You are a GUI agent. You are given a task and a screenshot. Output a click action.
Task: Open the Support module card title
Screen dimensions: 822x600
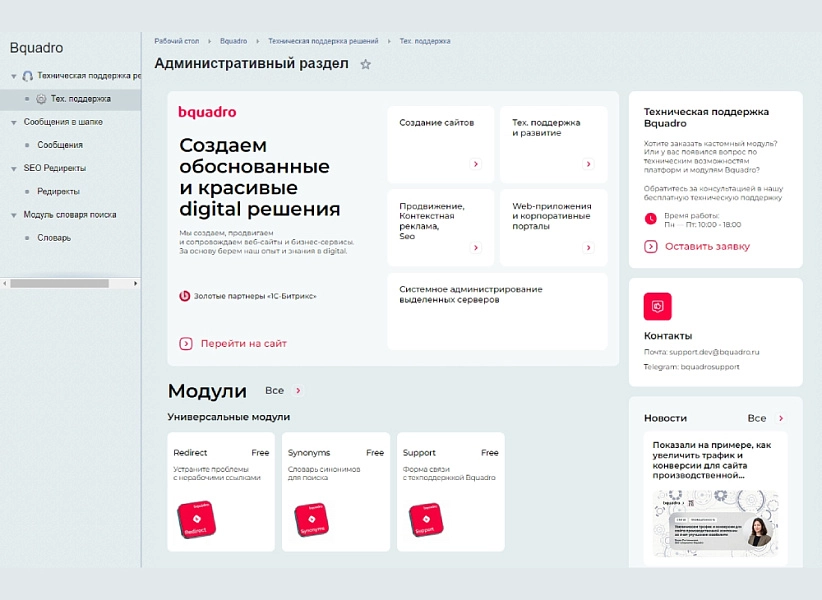[x=419, y=453]
